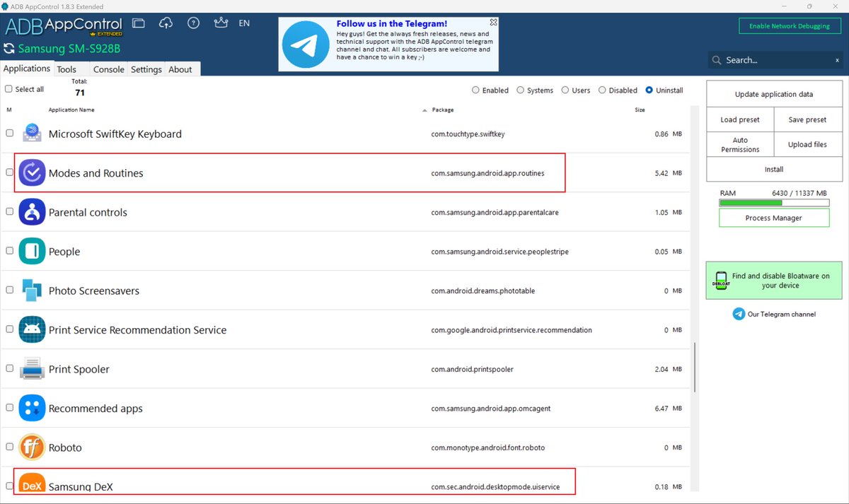Open the EN language selector
Viewport: 849px width, 504px height.
point(244,23)
